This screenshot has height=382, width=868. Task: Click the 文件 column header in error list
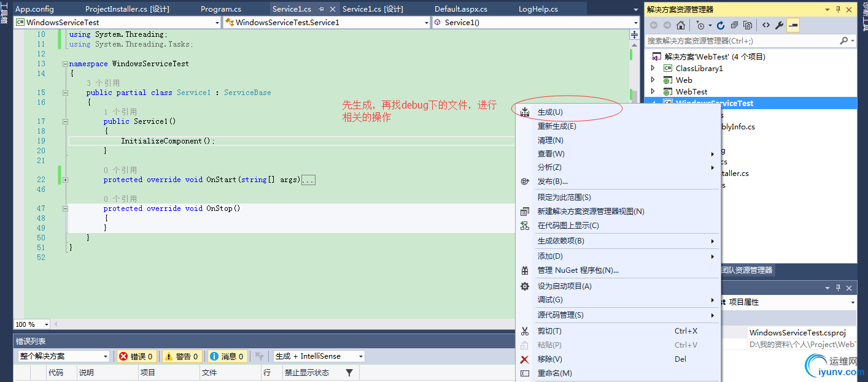point(230,373)
